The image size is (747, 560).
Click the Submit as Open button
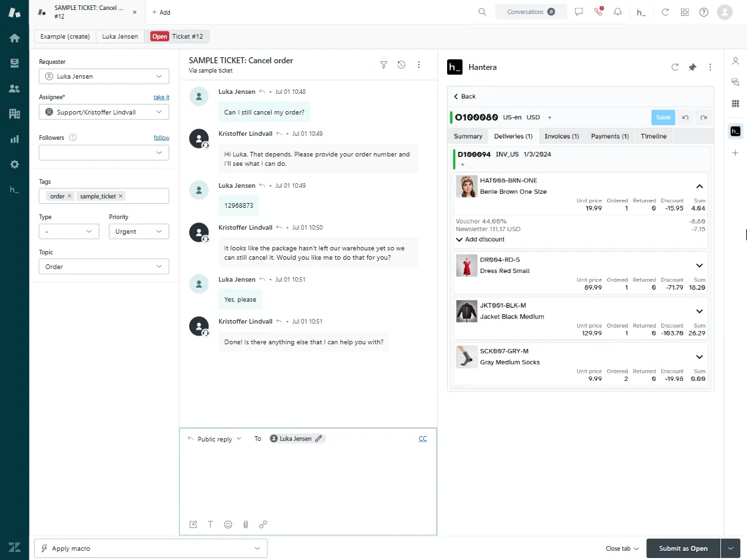pyautogui.click(x=682, y=548)
